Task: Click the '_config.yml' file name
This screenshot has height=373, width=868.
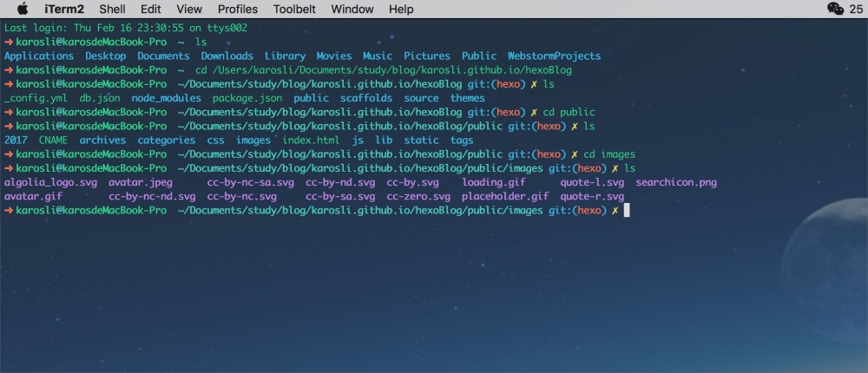Action: point(36,98)
